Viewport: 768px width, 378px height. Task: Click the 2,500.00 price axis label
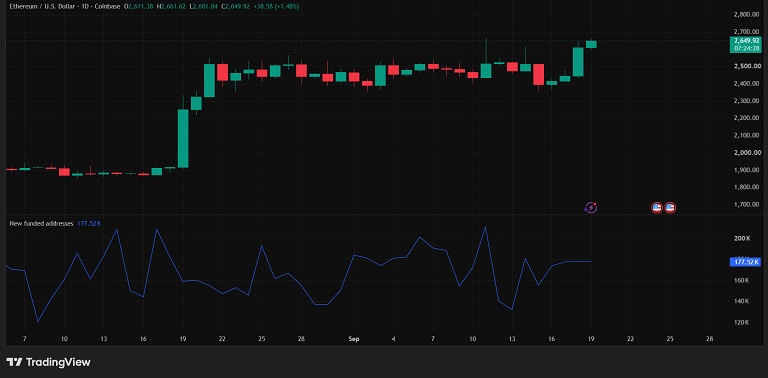(x=747, y=66)
